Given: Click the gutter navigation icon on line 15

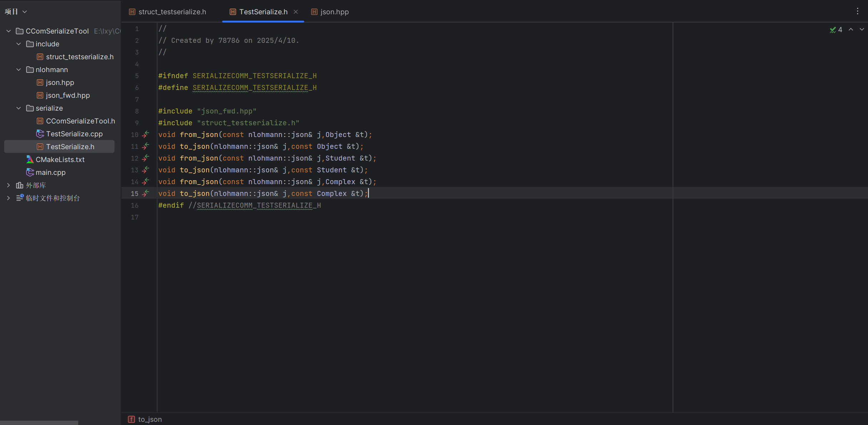Looking at the screenshot, I should tap(145, 193).
